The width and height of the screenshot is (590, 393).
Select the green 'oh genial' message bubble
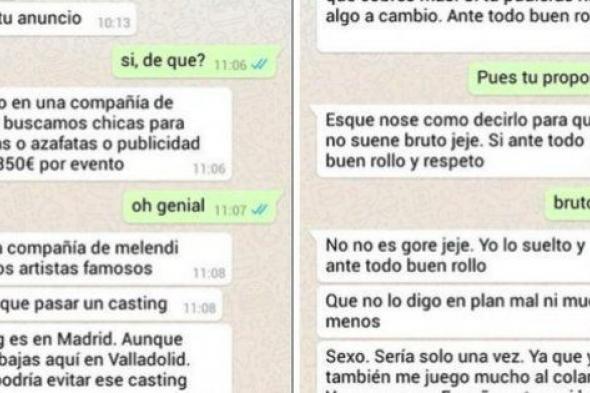point(202,207)
